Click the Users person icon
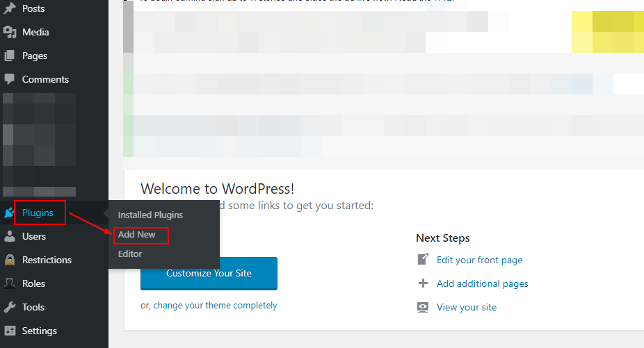 10,236
